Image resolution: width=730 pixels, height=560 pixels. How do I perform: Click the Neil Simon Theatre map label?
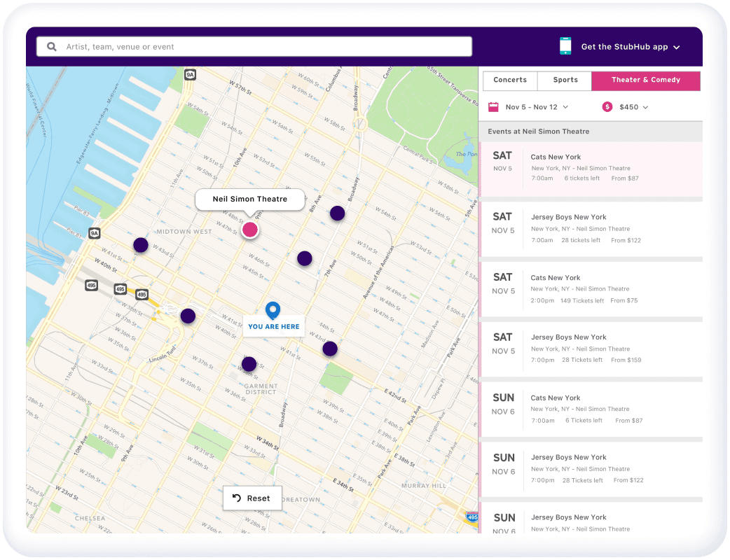[250, 199]
